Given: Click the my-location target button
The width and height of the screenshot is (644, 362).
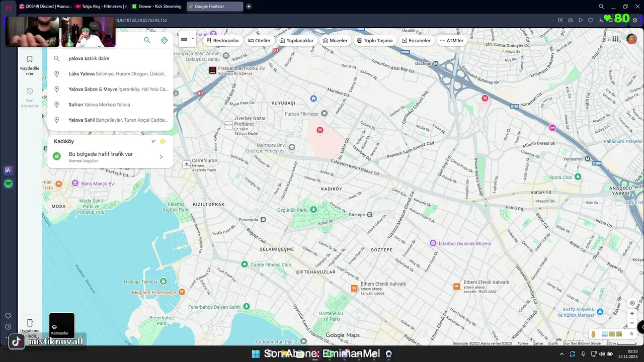Looking at the screenshot, I should click(632, 303).
